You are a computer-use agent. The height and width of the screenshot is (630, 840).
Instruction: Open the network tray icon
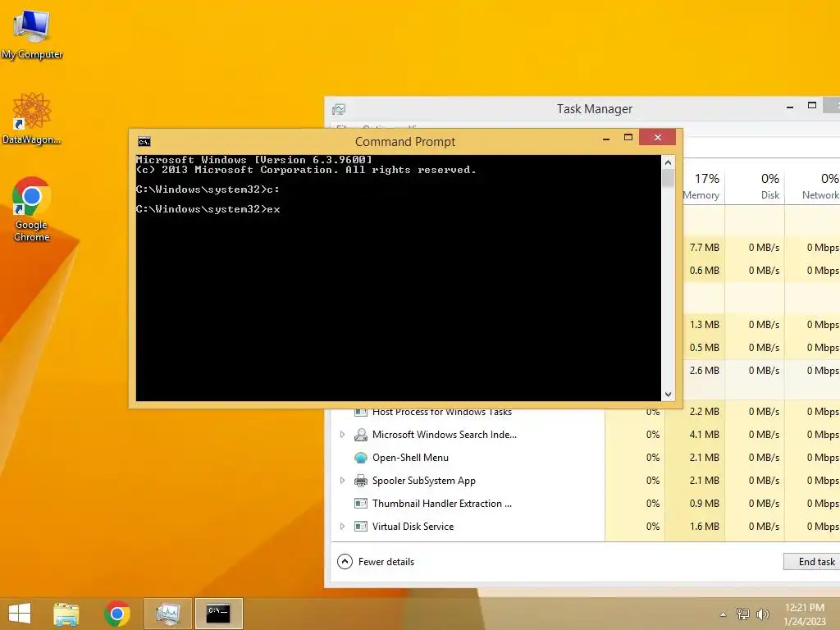click(743, 614)
